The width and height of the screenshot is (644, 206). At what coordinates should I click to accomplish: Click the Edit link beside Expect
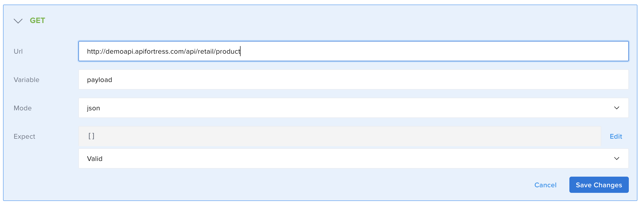pyautogui.click(x=616, y=136)
